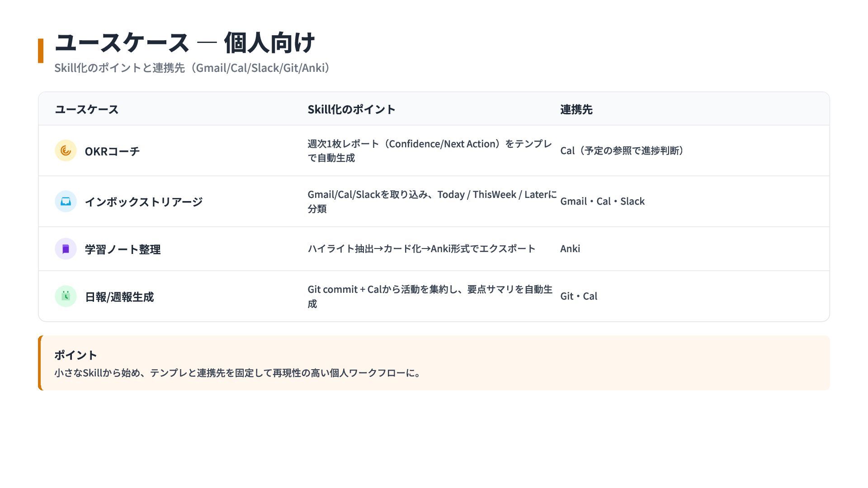Click the green daily report icon
The height and width of the screenshot is (488, 868).
(66, 296)
